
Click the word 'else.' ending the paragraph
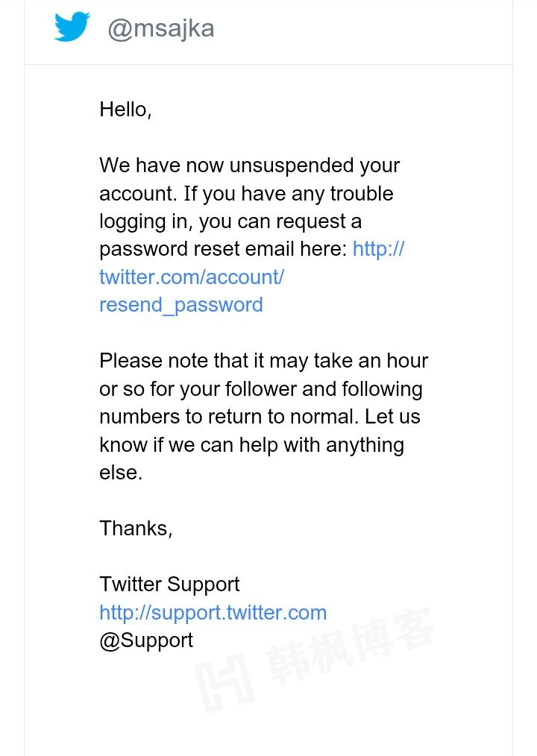(x=121, y=473)
